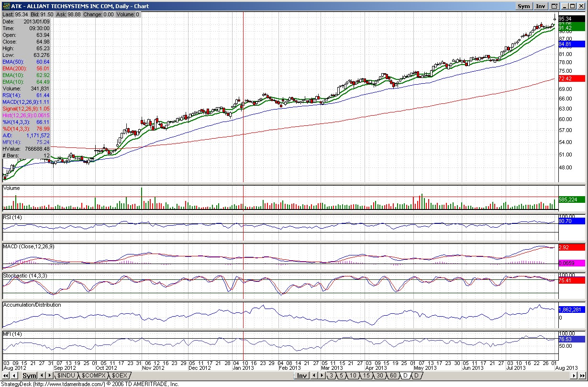This screenshot has height=387, width=588.
Task: Click the 48.00 price axis label
Action: [x=566, y=167]
